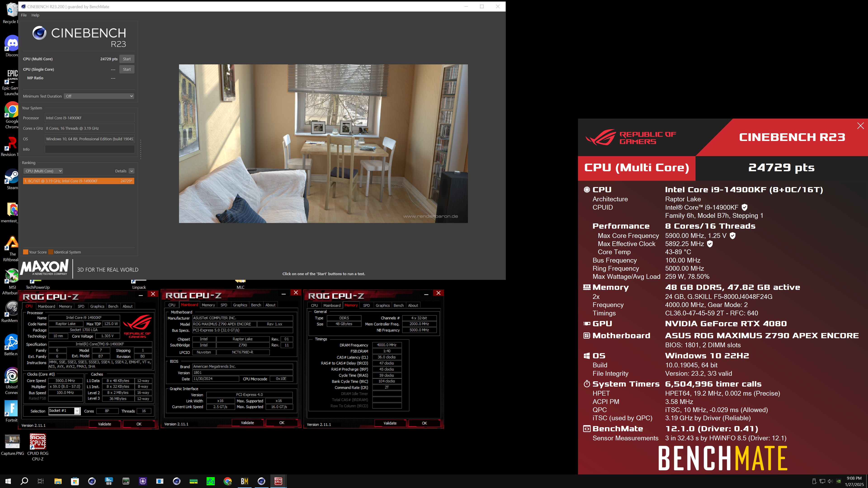Open taskbar Search
Viewport: 868px width, 488px height.
pyautogui.click(x=24, y=481)
